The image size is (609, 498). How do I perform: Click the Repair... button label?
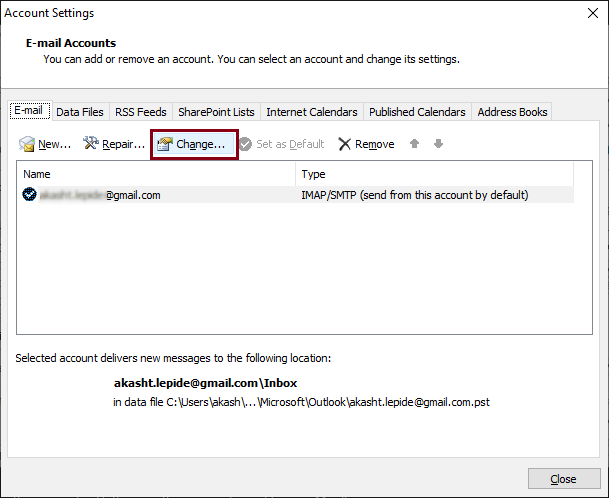click(124, 144)
